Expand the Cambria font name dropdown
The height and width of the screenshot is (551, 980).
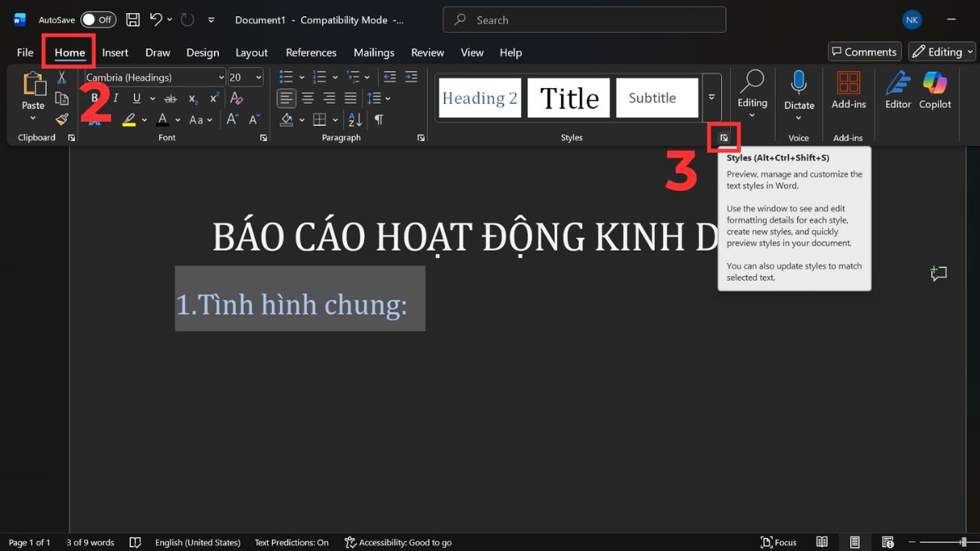click(x=221, y=77)
